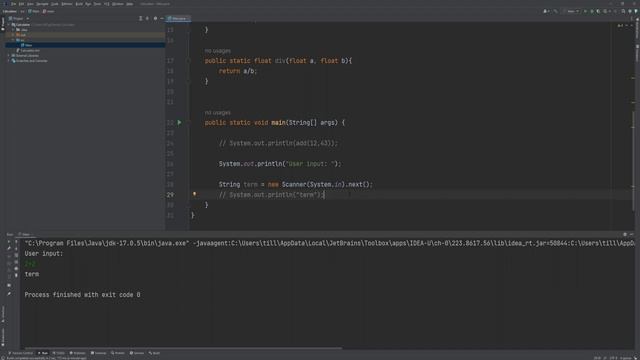Open Run tool window gear settings
The width and height of the screenshot is (640, 360).
tap(625, 234)
